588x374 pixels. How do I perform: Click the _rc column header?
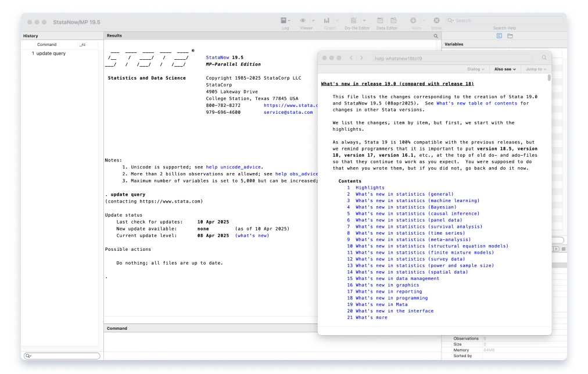click(x=83, y=44)
